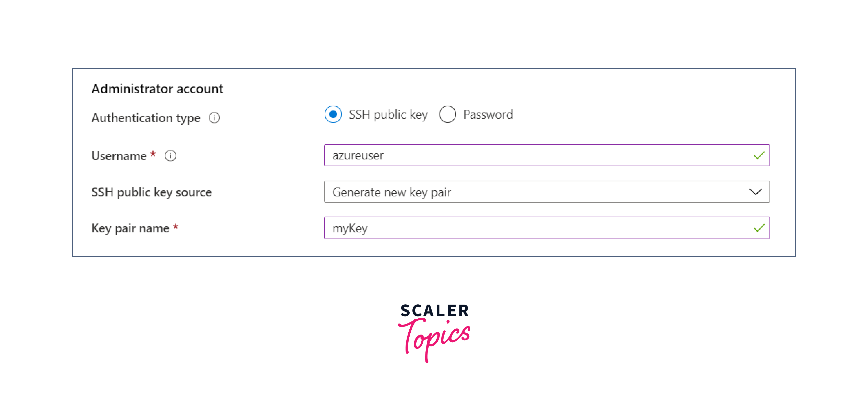Click the Password option label text

pyautogui.click(x=488, y=115)
